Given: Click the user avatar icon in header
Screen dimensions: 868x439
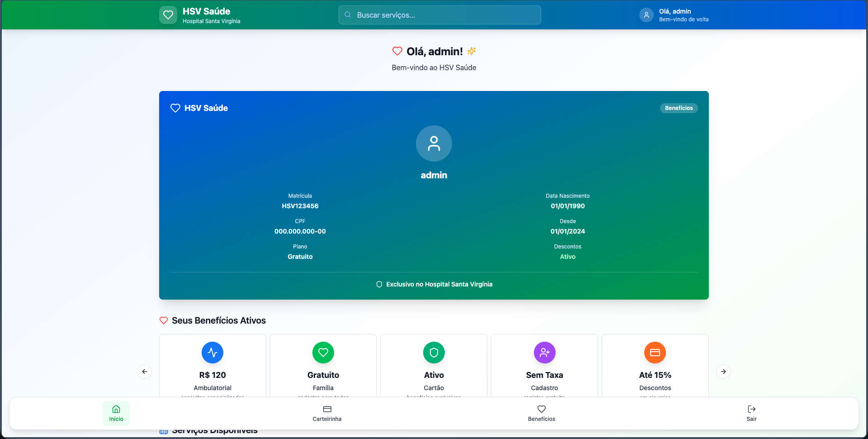Looking at the screenshot, I should click(646, 15).
